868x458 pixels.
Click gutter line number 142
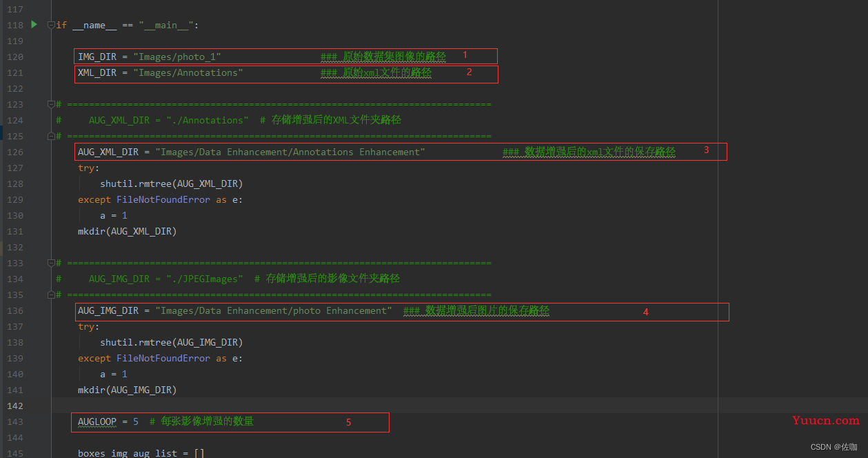pyautogui.click(x=15, y=406)
